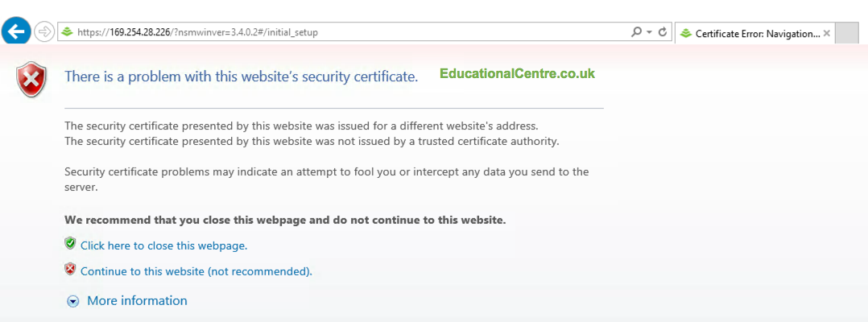Click the More information text

coord(137,300)
